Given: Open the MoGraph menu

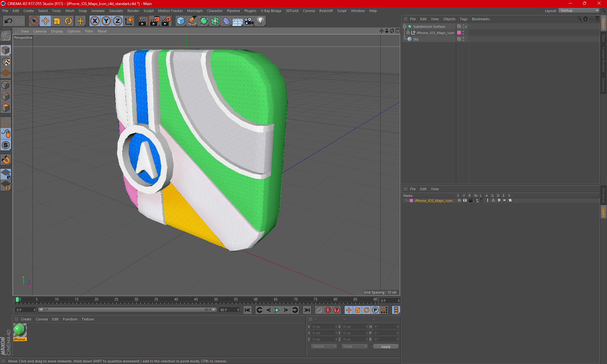Looking at the screenshot, I should coord(195,11).
